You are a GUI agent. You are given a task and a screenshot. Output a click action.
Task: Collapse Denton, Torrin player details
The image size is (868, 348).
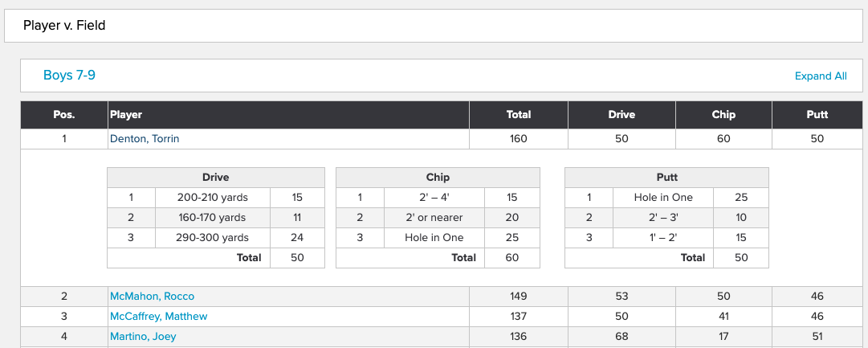click(145, 138)
